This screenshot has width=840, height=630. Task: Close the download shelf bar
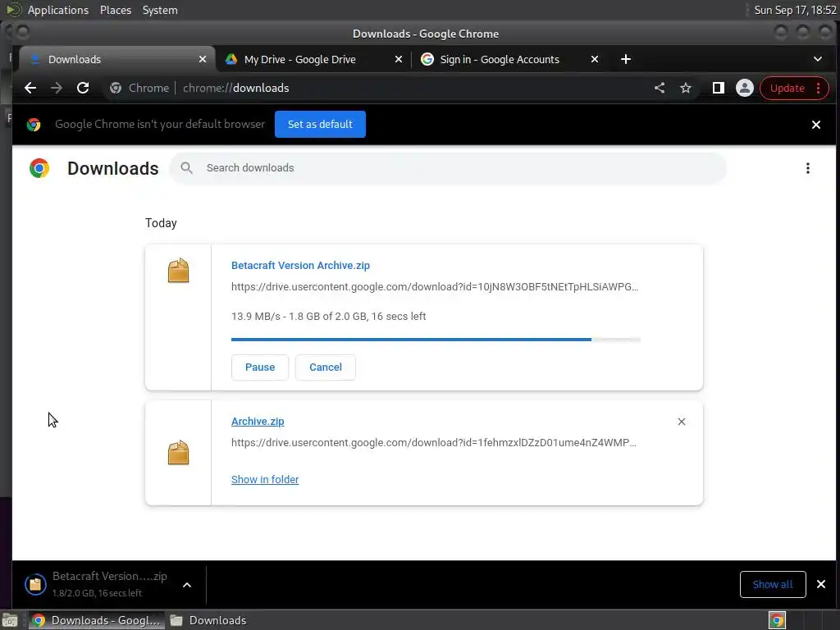tap(820, 584)
